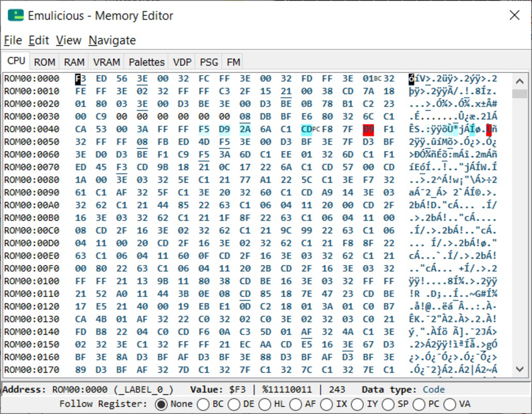Switch to the ROM tab
This screenshot has height=414, width=532.
click(x=44, y=62)
